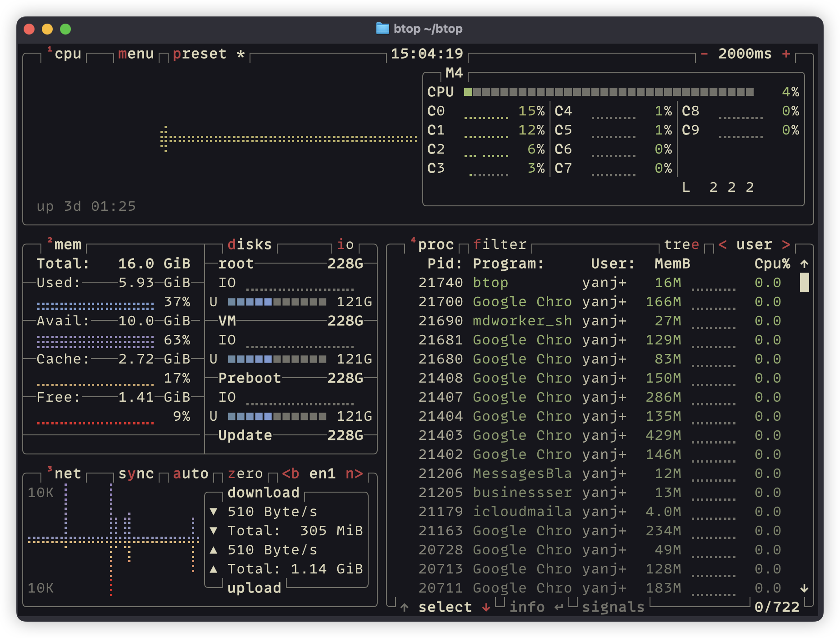Click the green zoom window button

(x=65, y=29)
